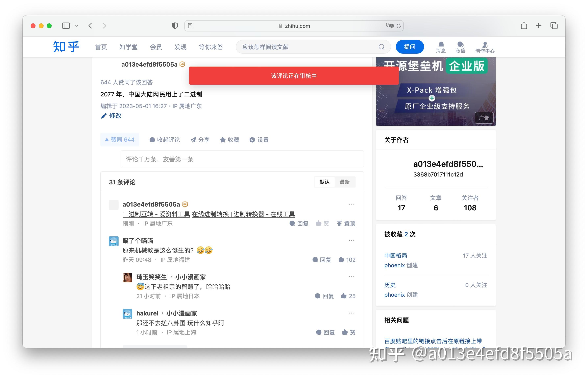Screen dimensions: 588x378
Task: Click the magnifier search icon
Action: (x=382, y=47)
